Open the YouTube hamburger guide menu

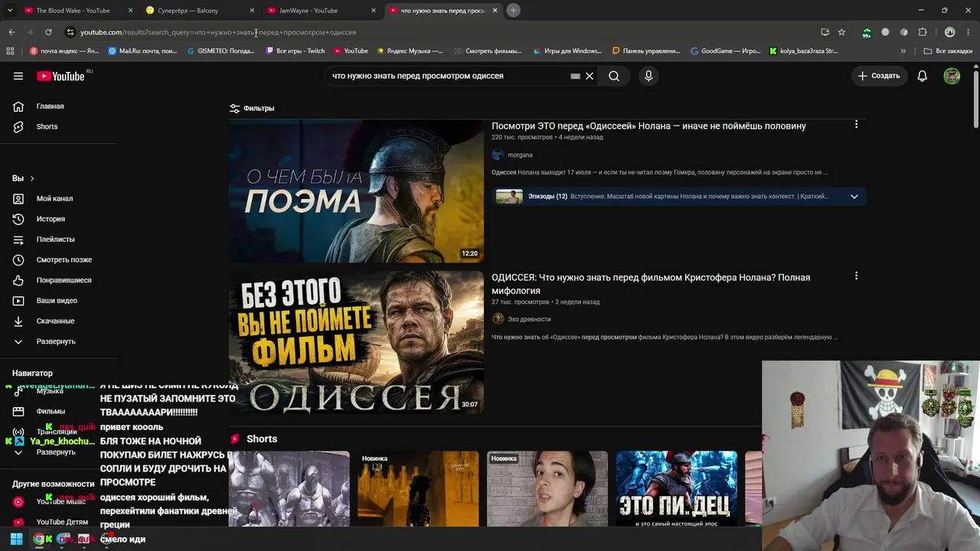pyautogui.click(x=18, y=76)
